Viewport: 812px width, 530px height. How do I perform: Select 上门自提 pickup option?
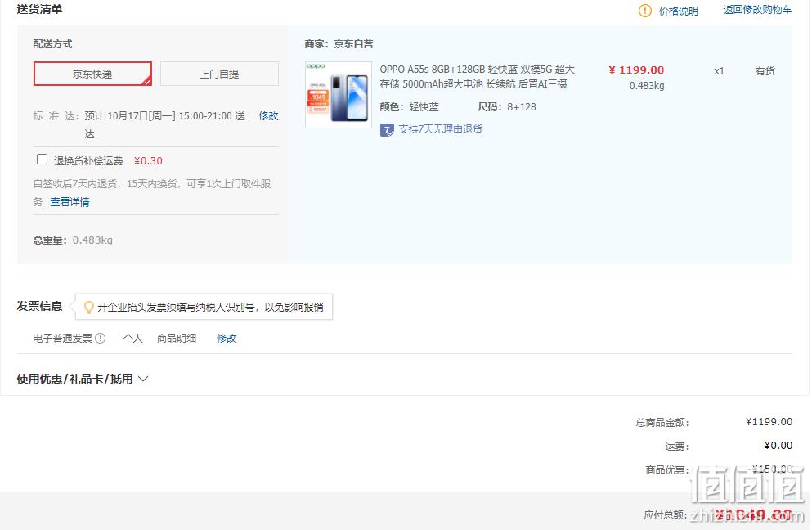(220, 74)
